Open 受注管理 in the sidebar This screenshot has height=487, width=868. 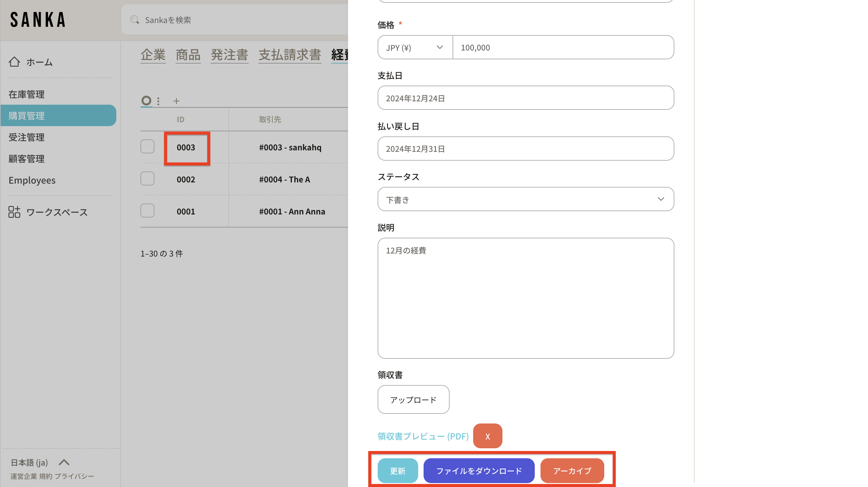[27, 137]
